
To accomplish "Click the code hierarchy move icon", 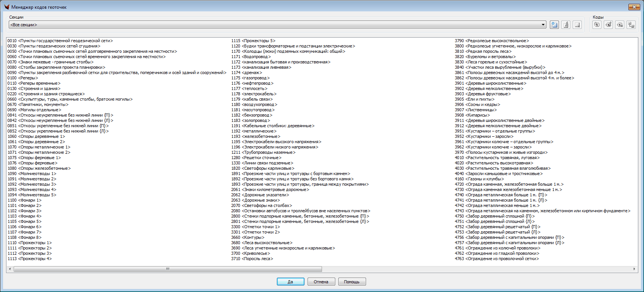I will click(631, 25).
